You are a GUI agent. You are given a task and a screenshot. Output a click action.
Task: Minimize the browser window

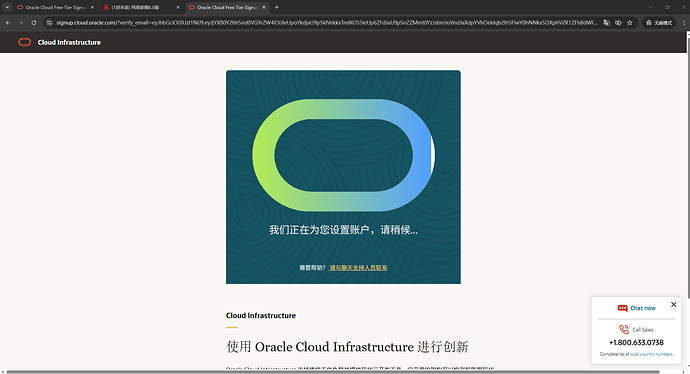coord(650,7)
